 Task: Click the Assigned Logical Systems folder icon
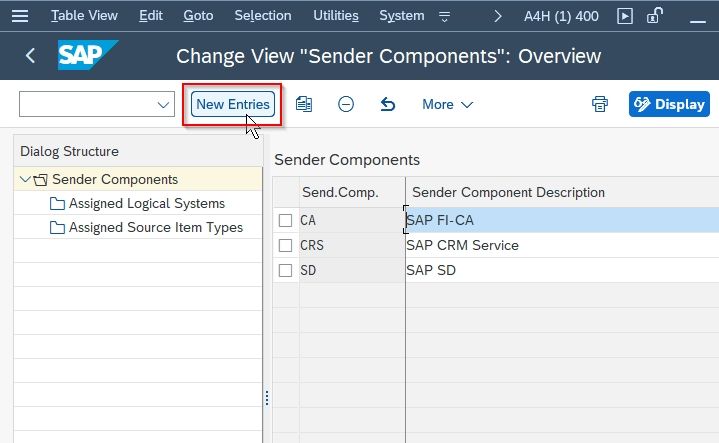coord(57,204)
